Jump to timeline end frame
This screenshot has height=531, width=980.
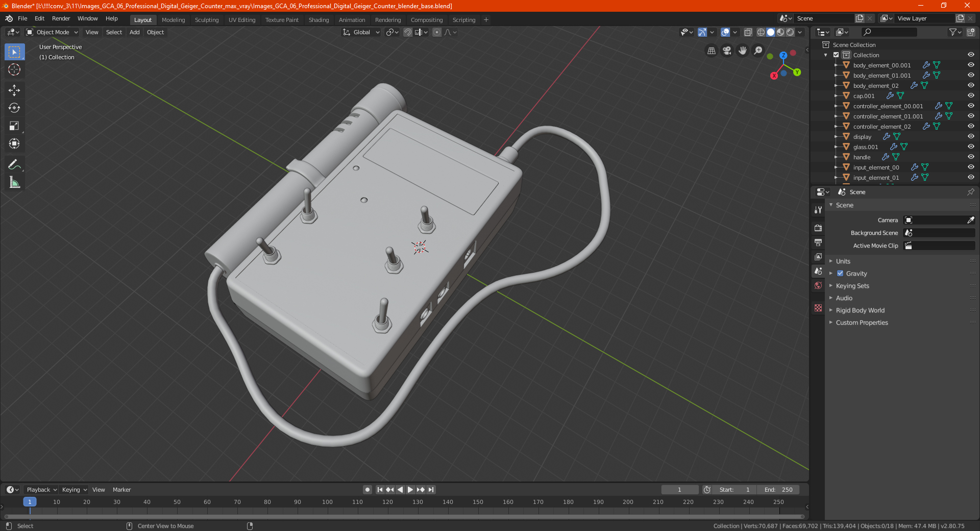431,490
